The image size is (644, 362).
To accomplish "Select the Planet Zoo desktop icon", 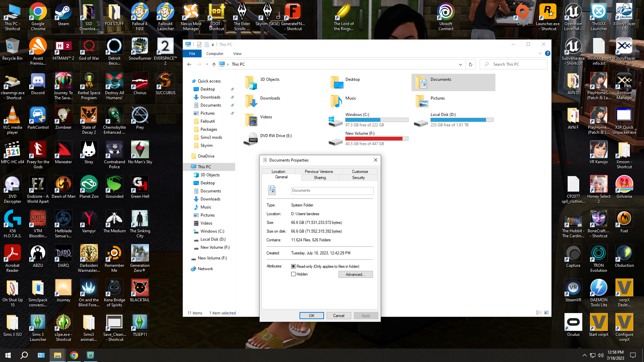I will (89, 187).
